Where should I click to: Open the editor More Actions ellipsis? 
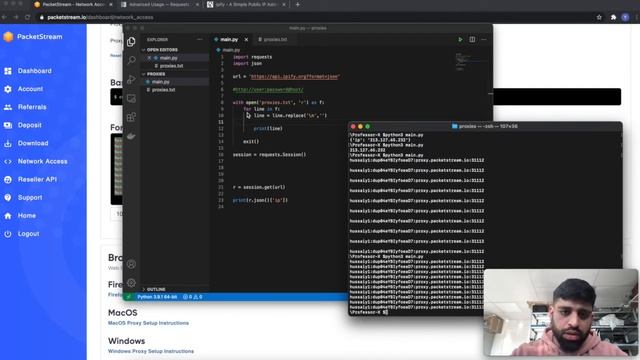(484, 40)
